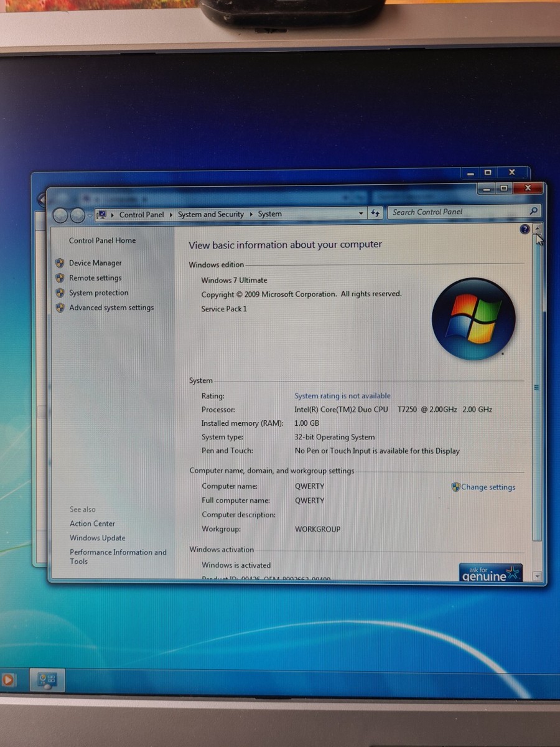Click 'View basic information about your computer' heading

point(286,245)
